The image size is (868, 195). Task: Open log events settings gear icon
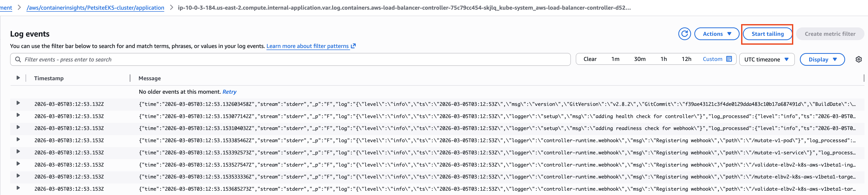point(859,59)
